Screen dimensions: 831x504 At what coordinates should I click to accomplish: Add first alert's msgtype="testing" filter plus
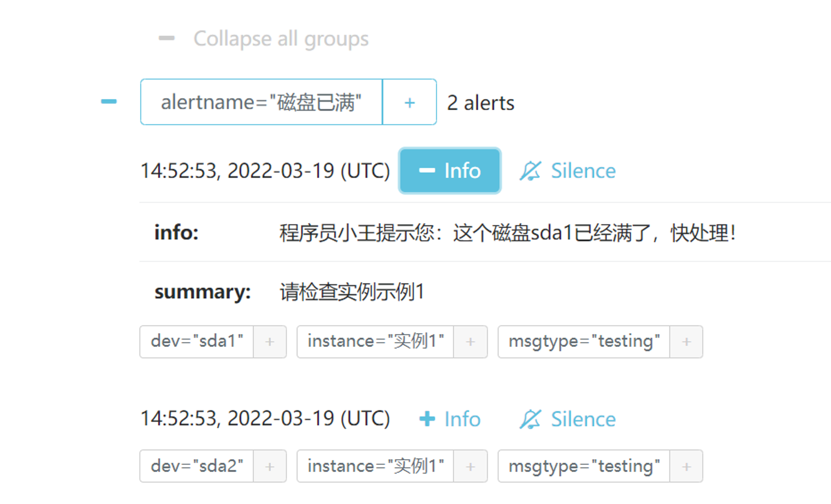click(686, 342)
